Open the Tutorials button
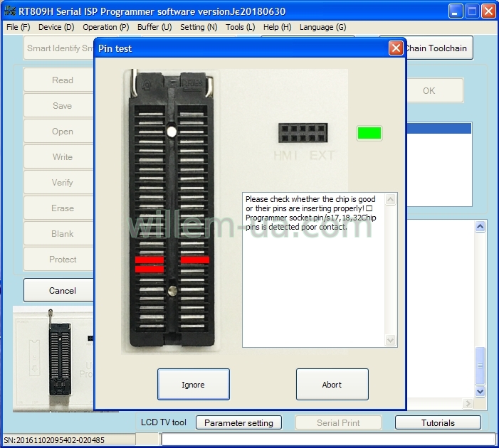 438,422
